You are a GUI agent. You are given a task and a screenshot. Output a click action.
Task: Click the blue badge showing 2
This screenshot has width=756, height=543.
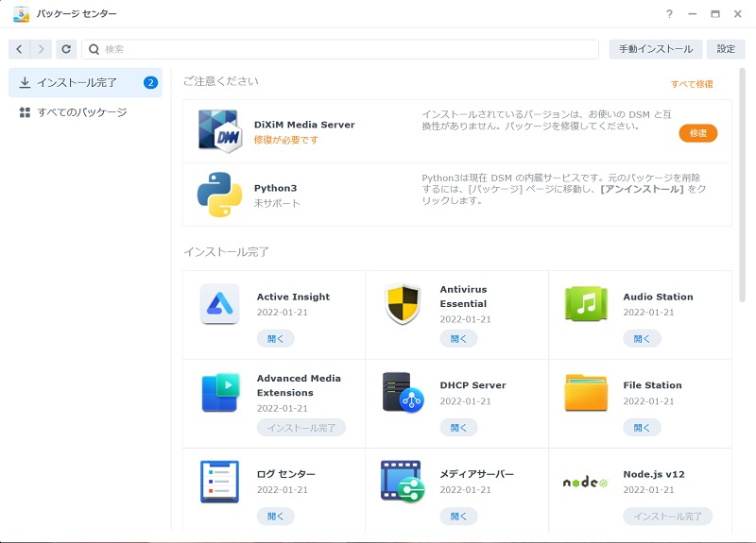click(150, 82)
